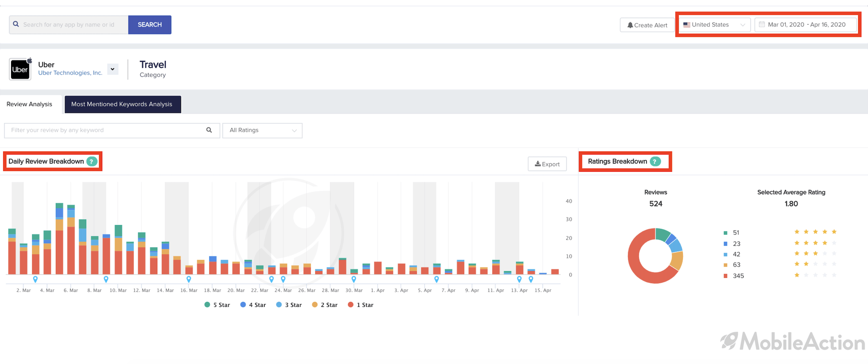The height and width of the screenshot is (364, 868).
Task: Open the All Ratings dropdown
Action: tap(262, 130)
